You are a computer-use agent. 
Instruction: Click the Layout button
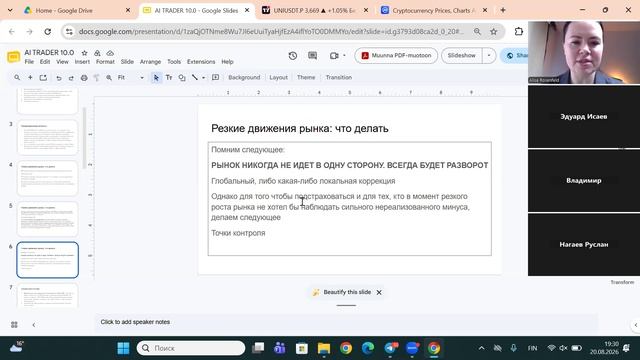pos(278,78)
